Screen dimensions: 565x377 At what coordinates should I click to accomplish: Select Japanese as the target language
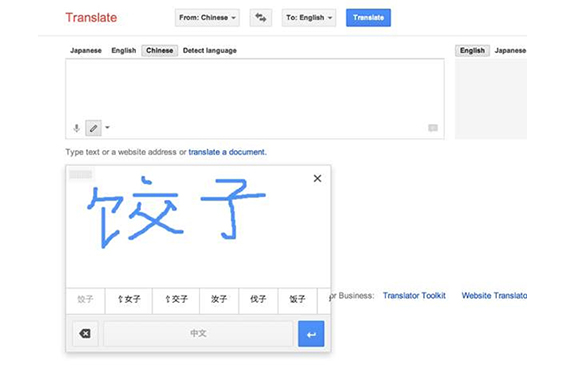510,50
